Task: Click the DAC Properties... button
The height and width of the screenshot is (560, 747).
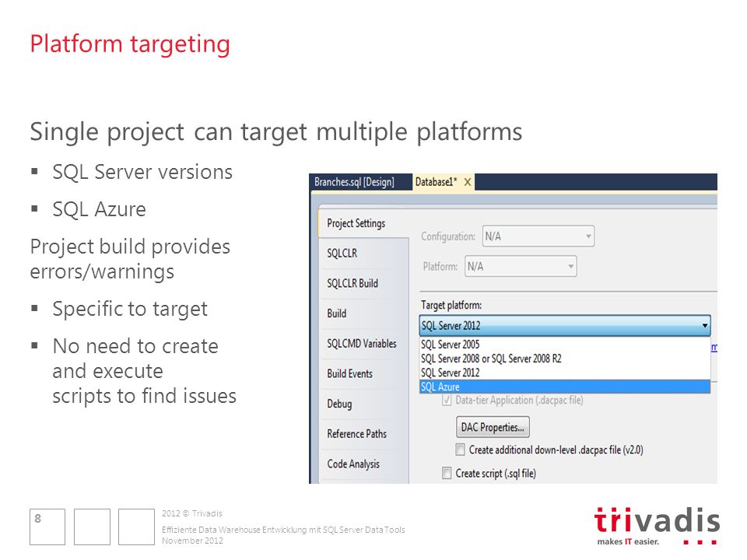Action: (493, 427)
